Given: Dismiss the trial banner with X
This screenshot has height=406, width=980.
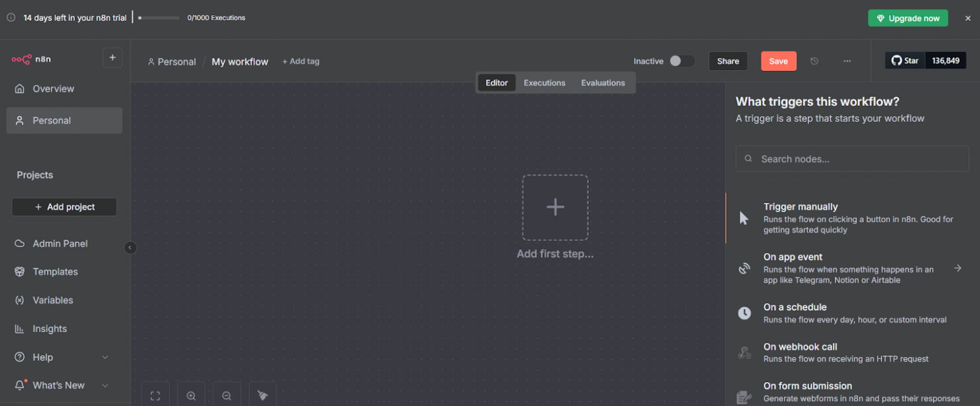Looking at the screenshot, I should pyautogui.click(x=967, y=18).
